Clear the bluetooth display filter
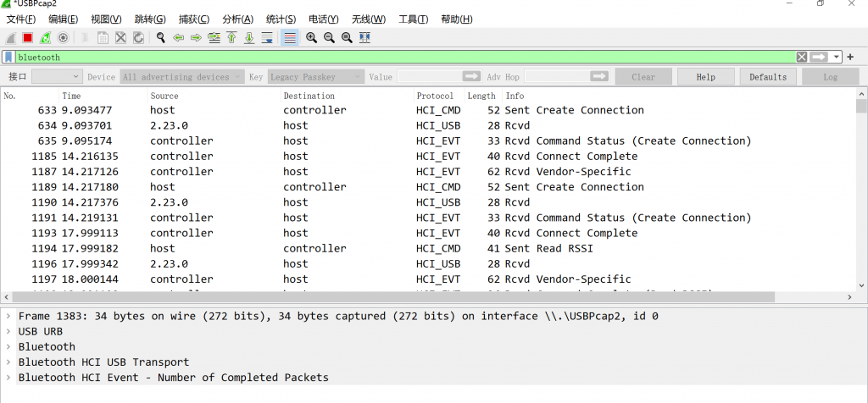Screen dimensions: 868x403 801,57
